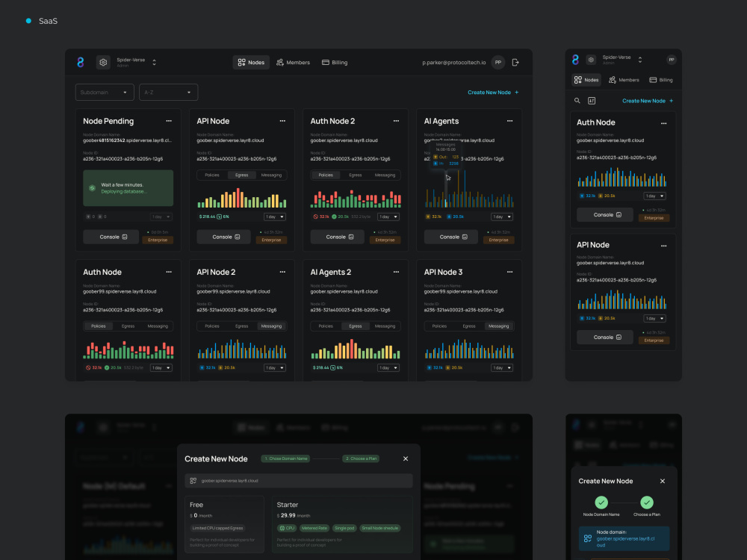Select Messaging toggle on main dashboard API Node card
747x560 pixels.
point(271,175)
